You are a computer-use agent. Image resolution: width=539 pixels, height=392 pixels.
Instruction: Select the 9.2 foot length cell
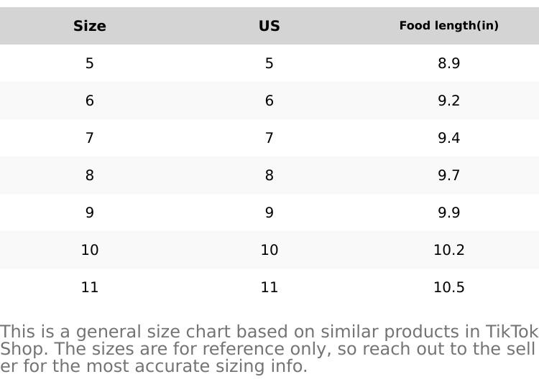pos(448,101)
